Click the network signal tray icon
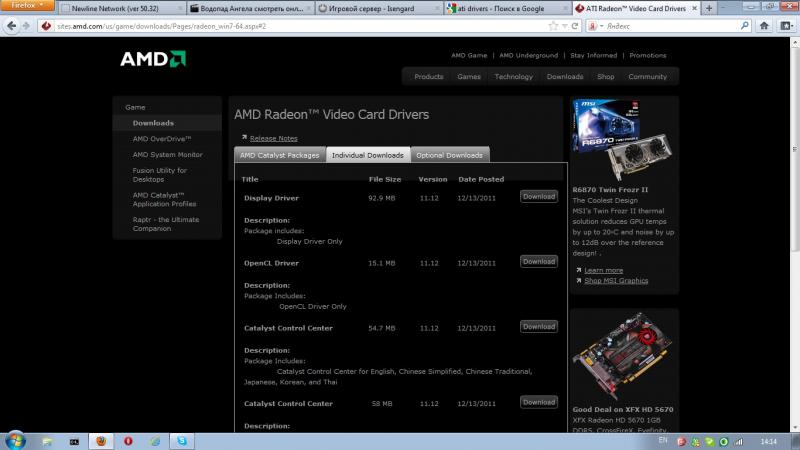 coord(739,442)
